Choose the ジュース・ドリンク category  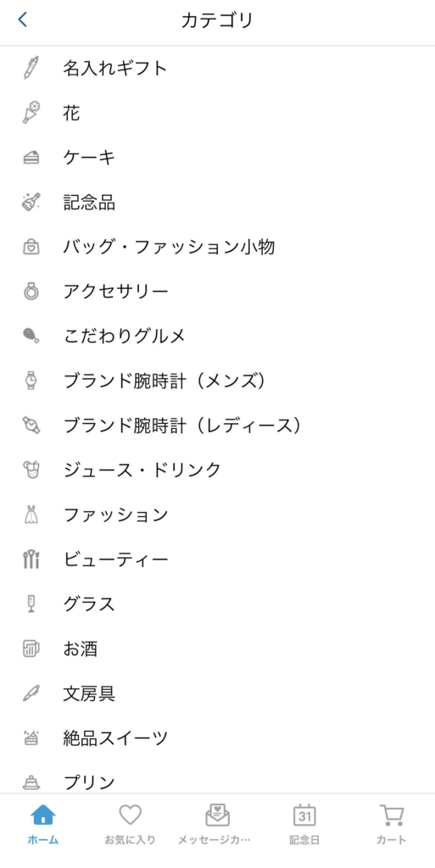(217, 470)
